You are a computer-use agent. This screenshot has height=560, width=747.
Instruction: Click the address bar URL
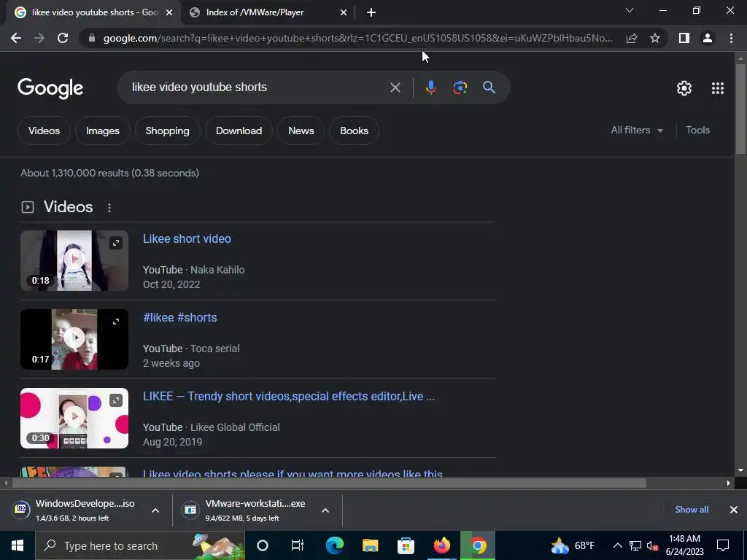click(357, 38)
